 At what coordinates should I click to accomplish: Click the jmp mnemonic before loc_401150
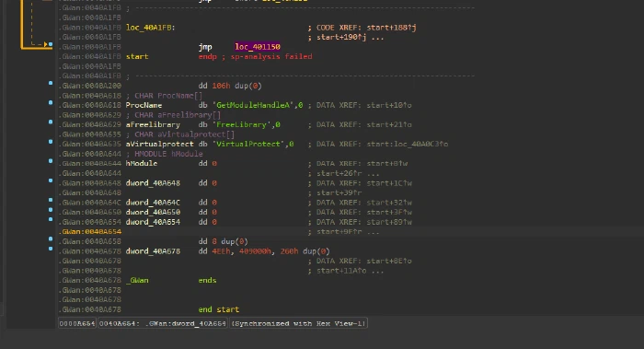coord(205,47)
